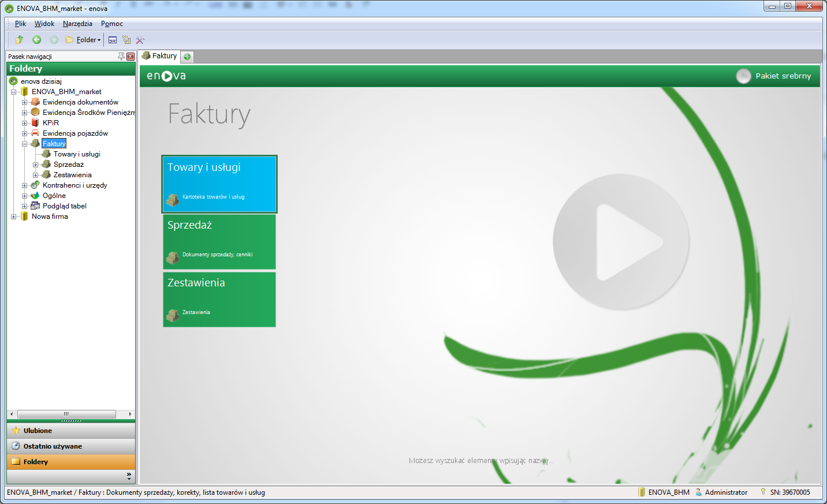
Task: Click the "Możesz wyszukać elementy" search hint
Action: (x=481, y=461)
